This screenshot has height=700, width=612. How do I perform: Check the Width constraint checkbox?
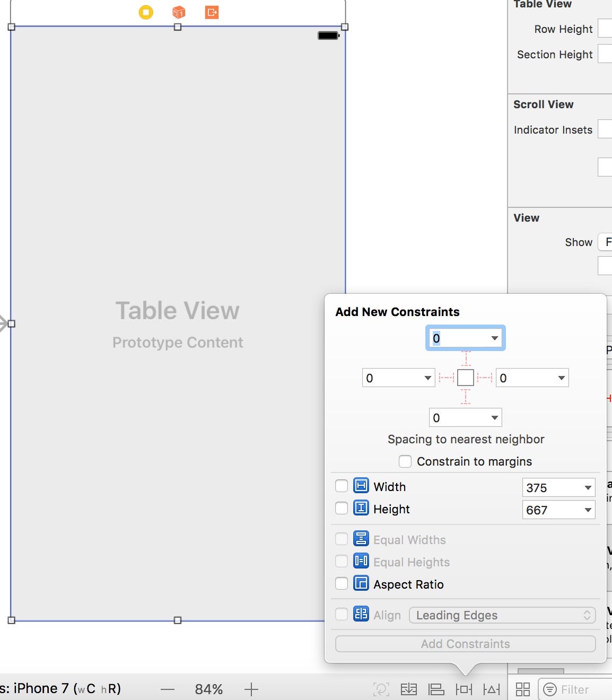[342, 486]
